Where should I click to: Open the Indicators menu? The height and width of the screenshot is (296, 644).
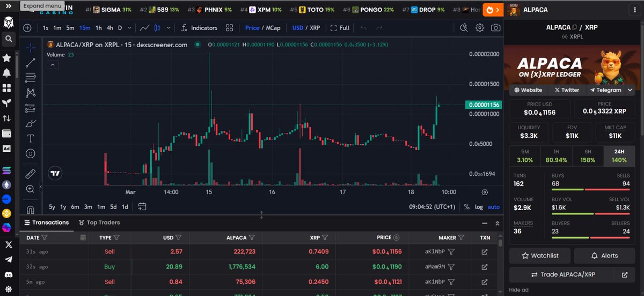point(199,28)
